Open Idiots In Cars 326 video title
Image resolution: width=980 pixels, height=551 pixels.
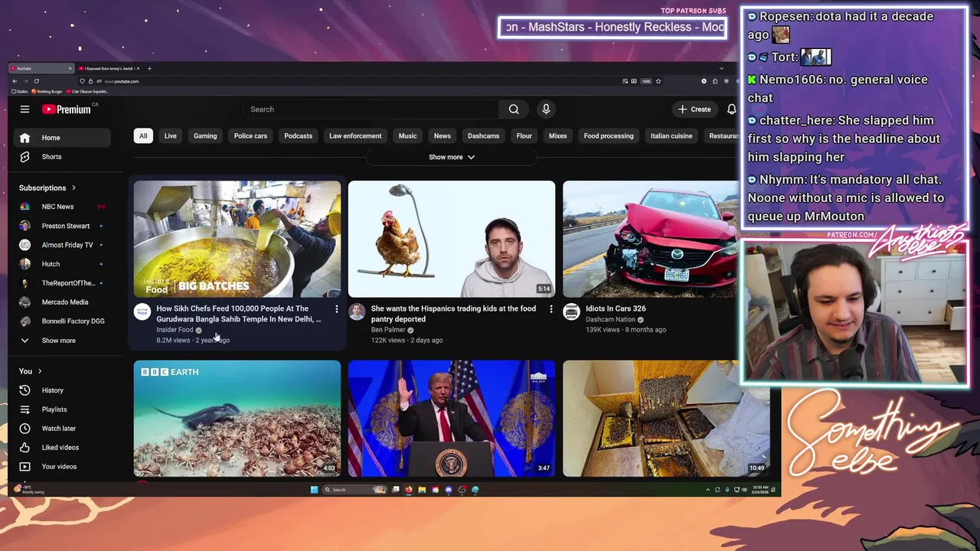point(616,308)
